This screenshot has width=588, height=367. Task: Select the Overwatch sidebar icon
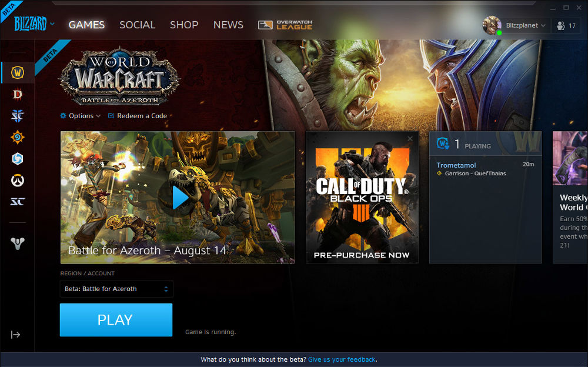pyautogui.click(x=18, y=181)
